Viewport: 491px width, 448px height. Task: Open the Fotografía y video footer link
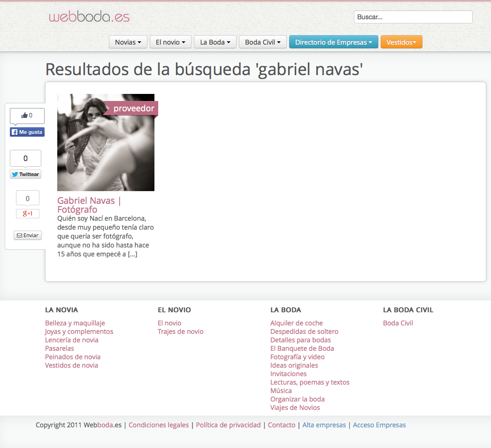tap(297, 357)
